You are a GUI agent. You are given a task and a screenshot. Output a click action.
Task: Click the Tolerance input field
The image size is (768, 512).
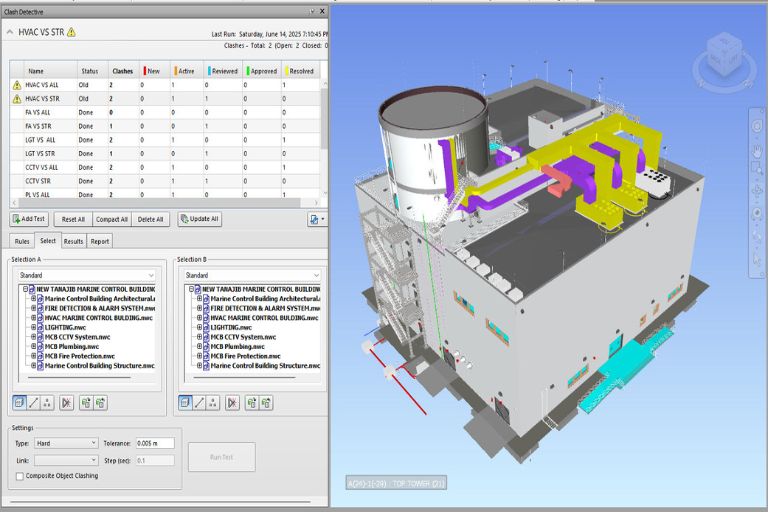154,443
